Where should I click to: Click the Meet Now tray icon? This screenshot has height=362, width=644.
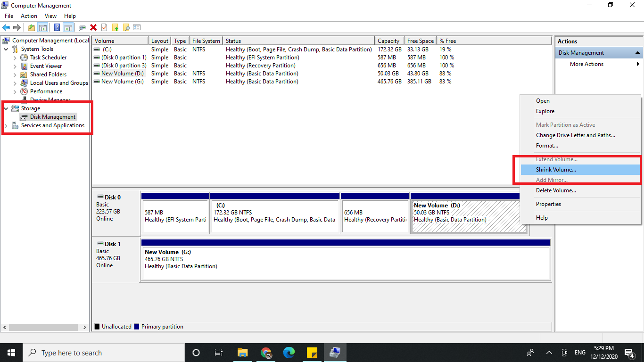pos(564,353)
